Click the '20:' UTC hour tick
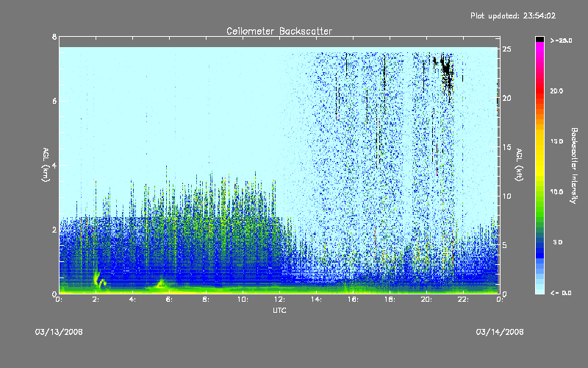Image resolution: width=588 pixels, height=368 pixels. click(x=427, y=300)
